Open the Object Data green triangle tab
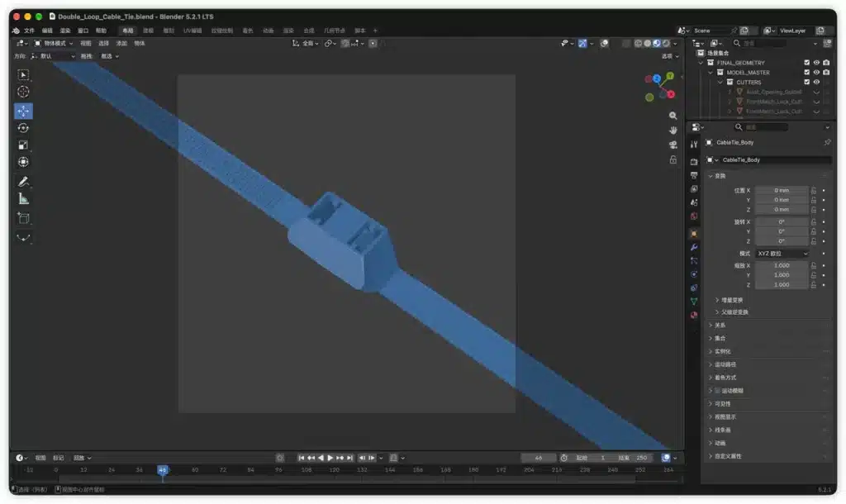846x504 pixels. click(x=694, y=301)
